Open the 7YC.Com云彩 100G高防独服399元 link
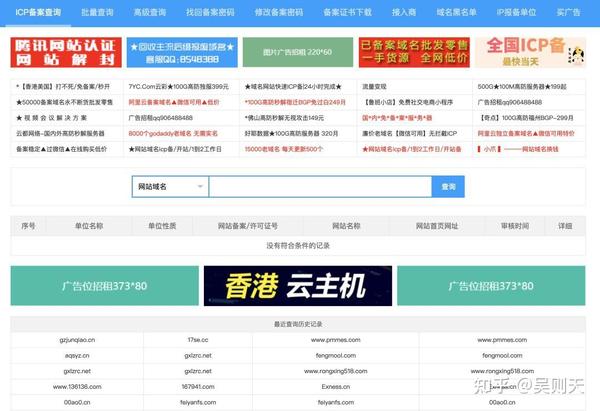 click(178, 87)
